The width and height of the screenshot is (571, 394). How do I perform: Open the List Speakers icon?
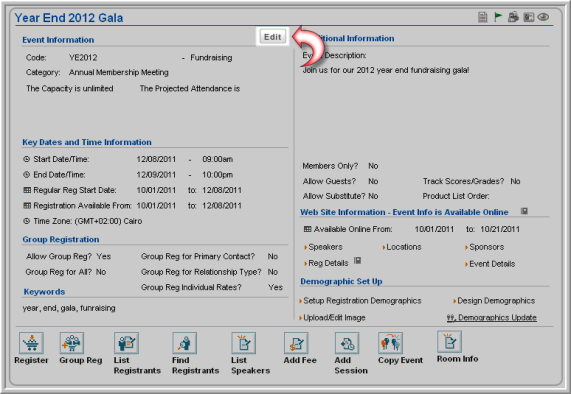pos(244,343)
